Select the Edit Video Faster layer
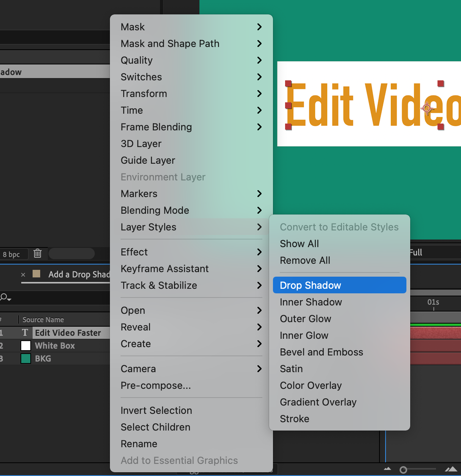The height and width of the screenshot is (476, 461). 68,333
